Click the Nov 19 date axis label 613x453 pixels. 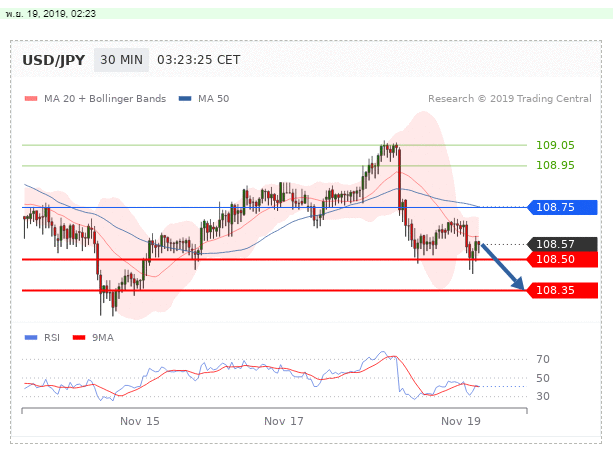(x=461, y=421)
